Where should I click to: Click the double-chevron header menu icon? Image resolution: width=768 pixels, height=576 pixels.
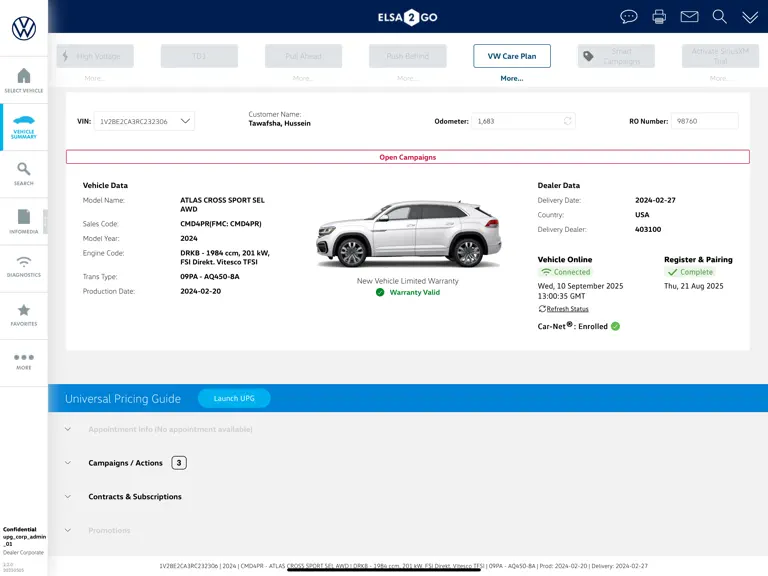click(749, 17)
